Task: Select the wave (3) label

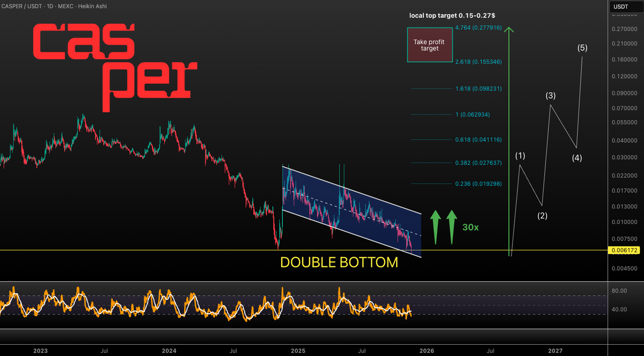Action: coord(551,96)
